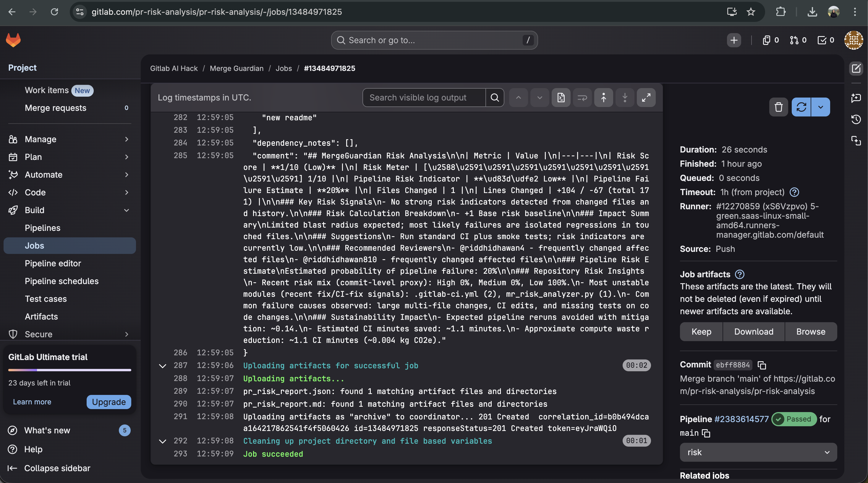Viewport: 868px width, 483px height.
Task: Focus the Search visible log output field
Action: (x=424, y=98)
